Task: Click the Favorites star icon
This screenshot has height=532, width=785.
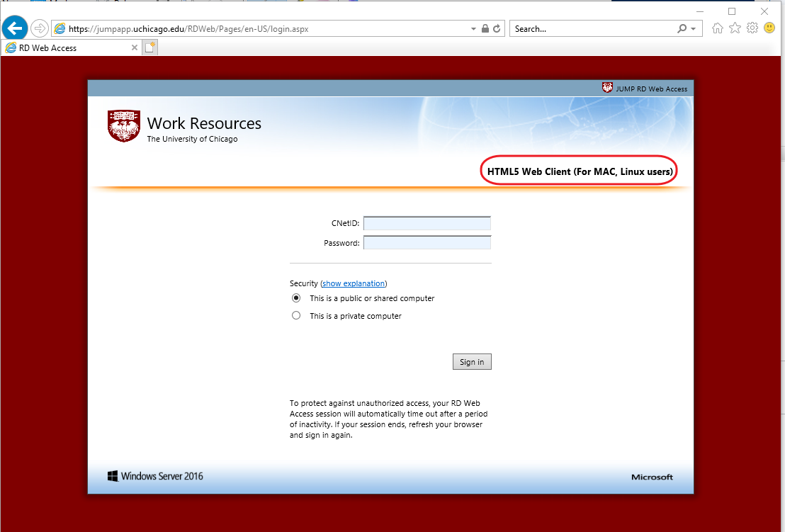Action: [x=735, y=28]
